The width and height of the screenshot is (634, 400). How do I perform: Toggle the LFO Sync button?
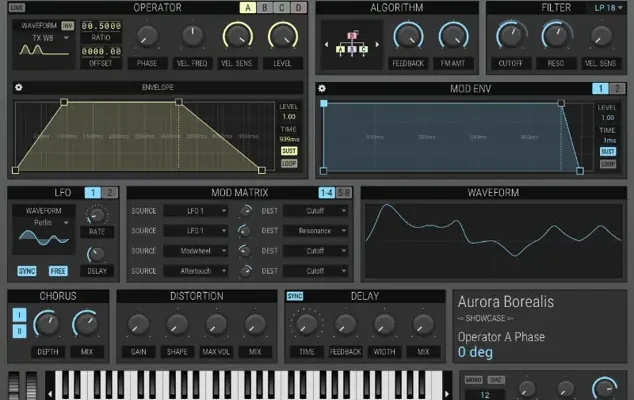point(29,271)
